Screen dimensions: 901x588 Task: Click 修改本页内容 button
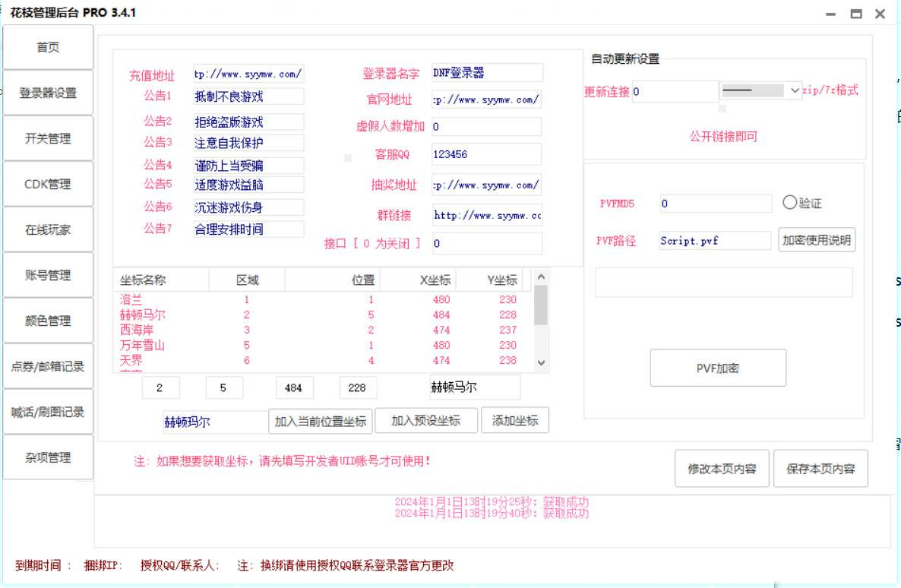pyautogui.click(x=722, y=469)
